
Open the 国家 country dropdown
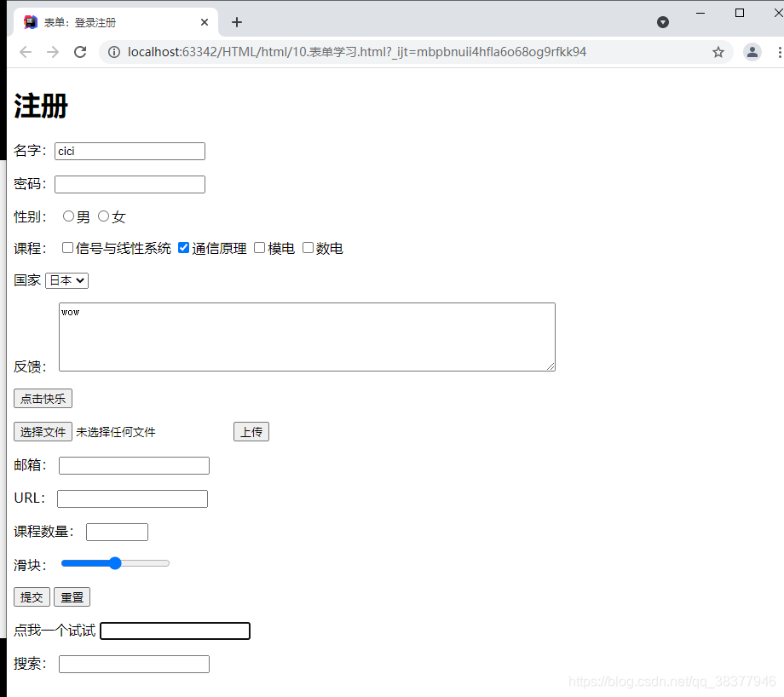66,279
